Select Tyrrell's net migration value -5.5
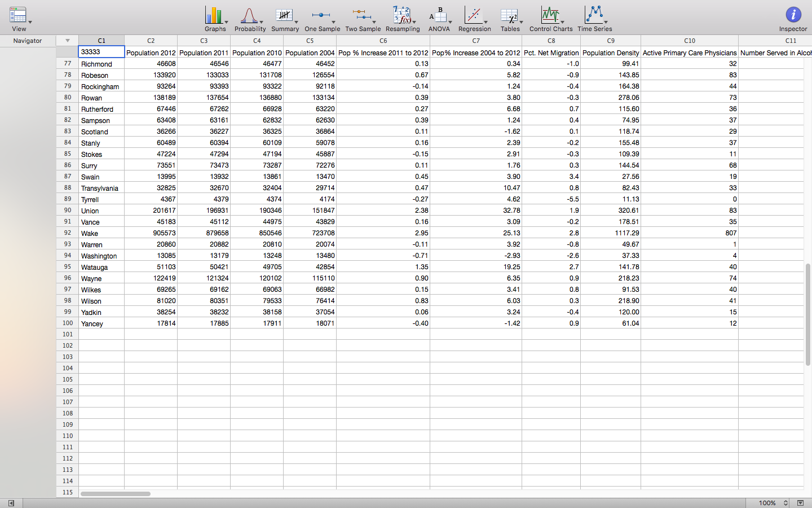 (x=551, y=199)
